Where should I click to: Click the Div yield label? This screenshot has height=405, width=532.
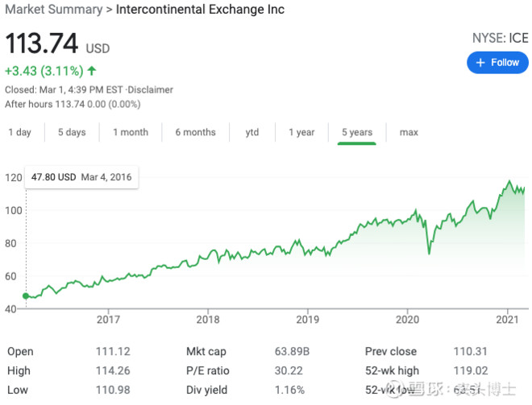click(206, 390)
